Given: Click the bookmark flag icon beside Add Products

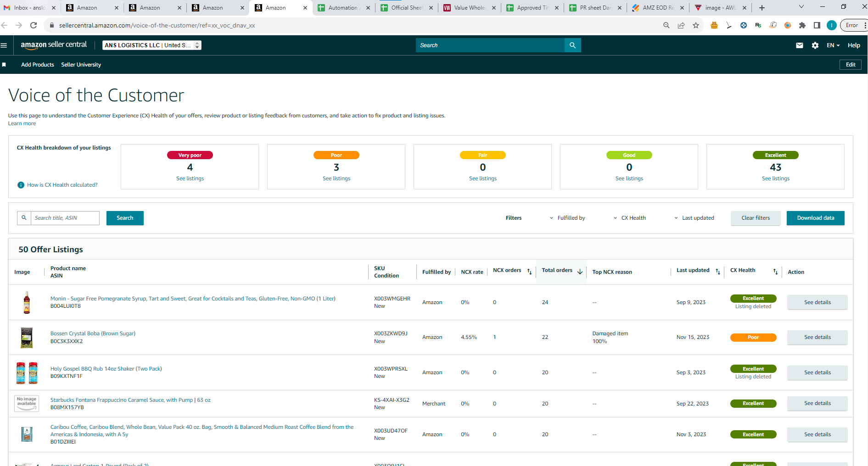Looking at the screenshot, I should [4, 65].
